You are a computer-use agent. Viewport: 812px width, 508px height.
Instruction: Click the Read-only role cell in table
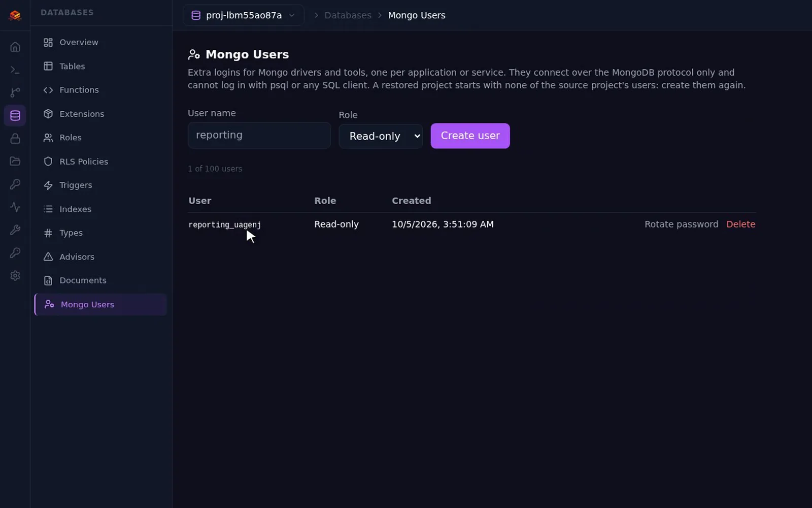pos(336,224)
